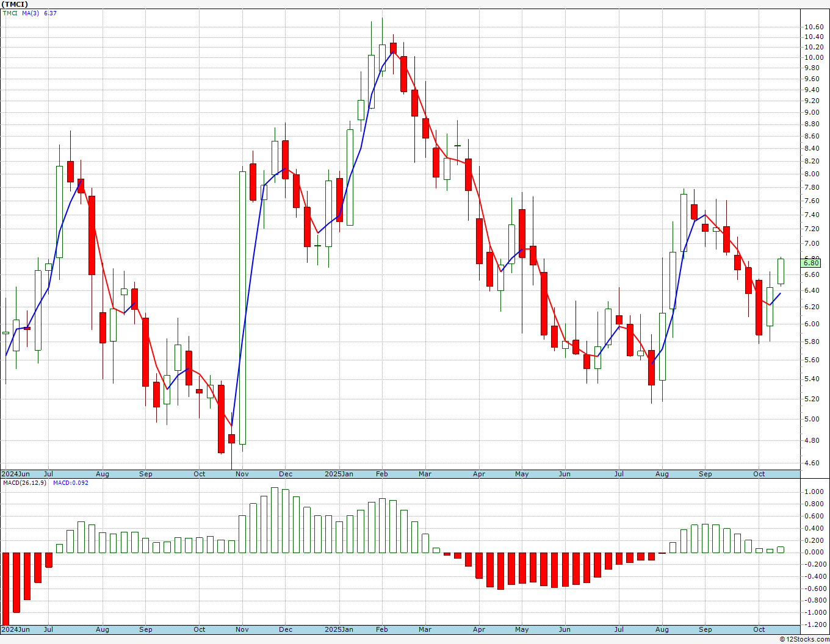
Task: Select the 7.20 price axis label
Action: click(x=812, y=229)
